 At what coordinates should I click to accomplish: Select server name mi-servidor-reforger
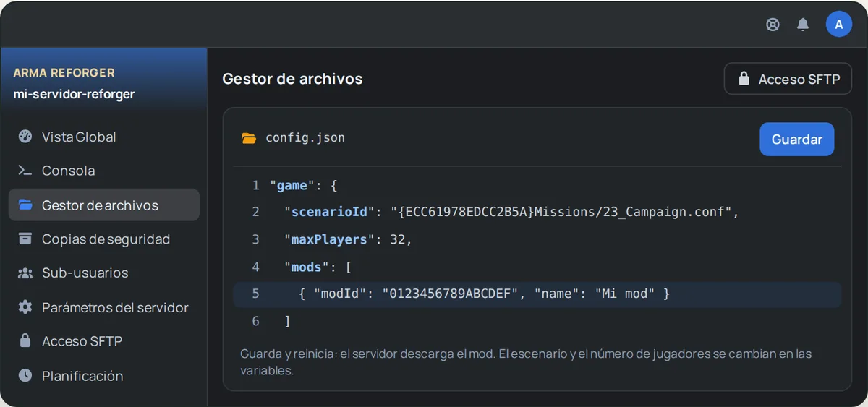pos(74,94)
